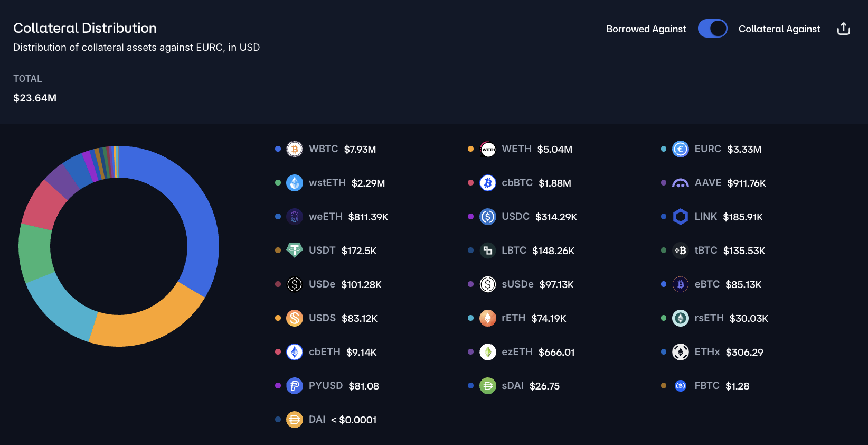Click the USDC legend entry label
This screenshot has width=868, height=445.
coord(515,217)
